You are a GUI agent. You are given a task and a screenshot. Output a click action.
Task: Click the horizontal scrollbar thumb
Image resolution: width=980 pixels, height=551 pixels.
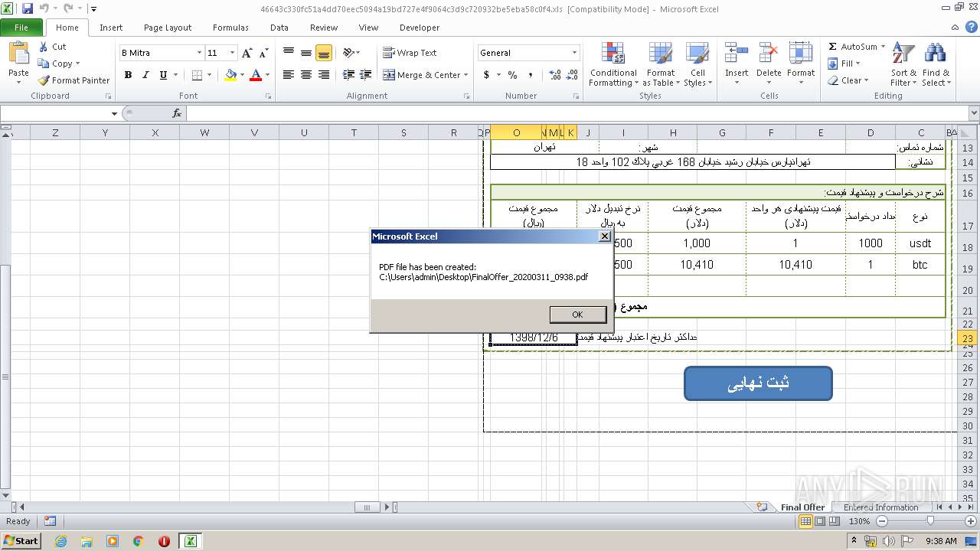367,507
